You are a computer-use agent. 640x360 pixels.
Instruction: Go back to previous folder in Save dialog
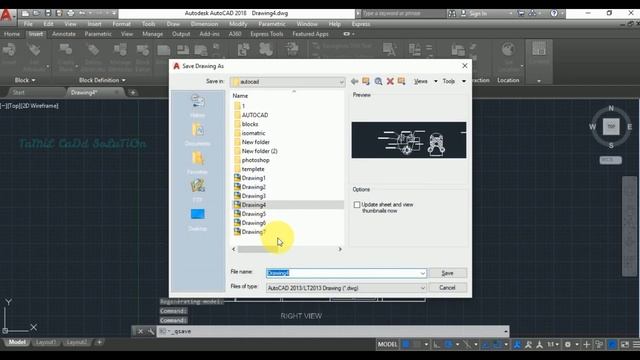354,82
